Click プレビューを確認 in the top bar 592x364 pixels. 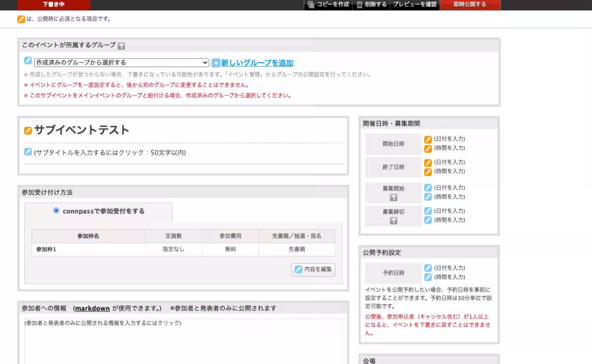414,4
